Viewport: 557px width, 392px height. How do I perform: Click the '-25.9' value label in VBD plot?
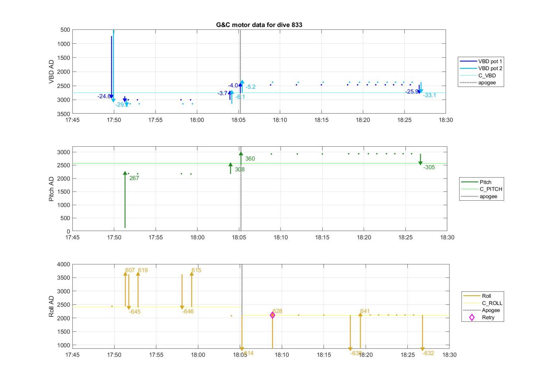click(412, 91)
